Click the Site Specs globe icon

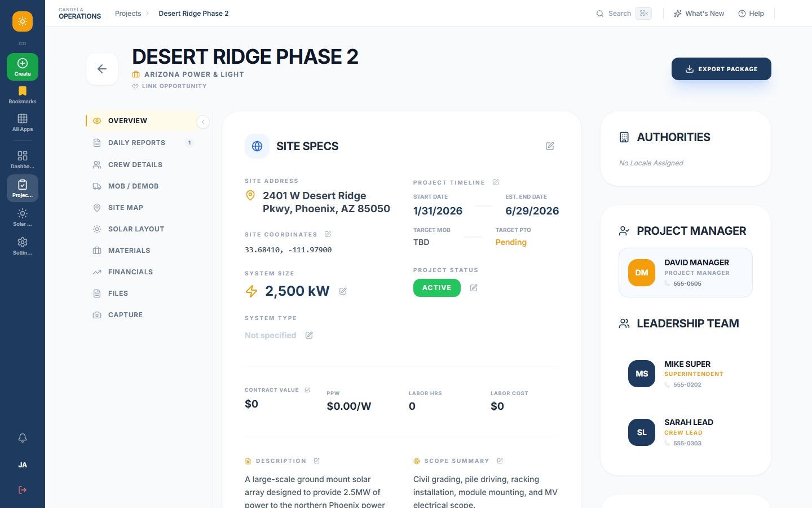tap(257, 146)
